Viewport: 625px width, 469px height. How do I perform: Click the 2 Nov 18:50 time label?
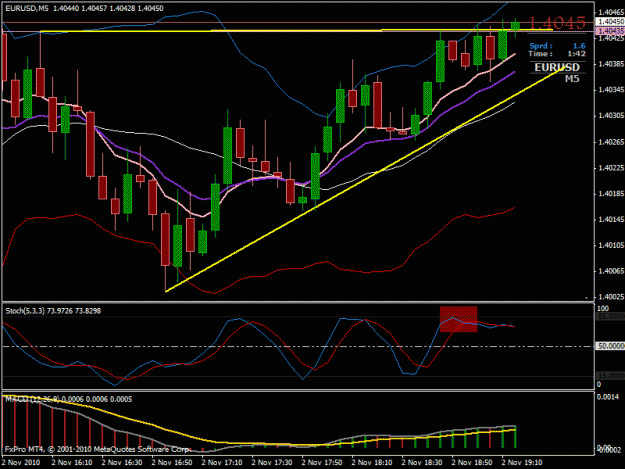(x=472, y=463)
